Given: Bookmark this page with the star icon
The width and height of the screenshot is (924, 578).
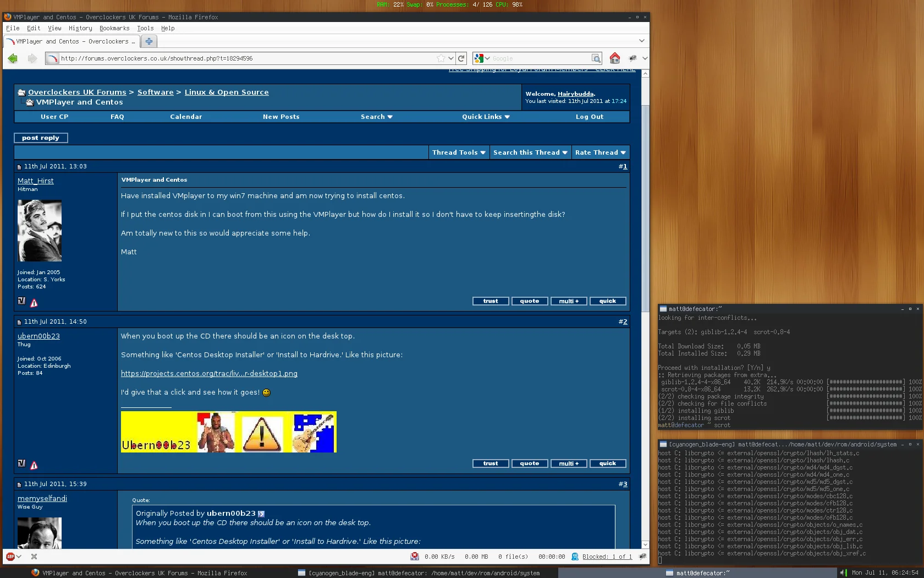Looking at the screenshot, I should 441,58.
